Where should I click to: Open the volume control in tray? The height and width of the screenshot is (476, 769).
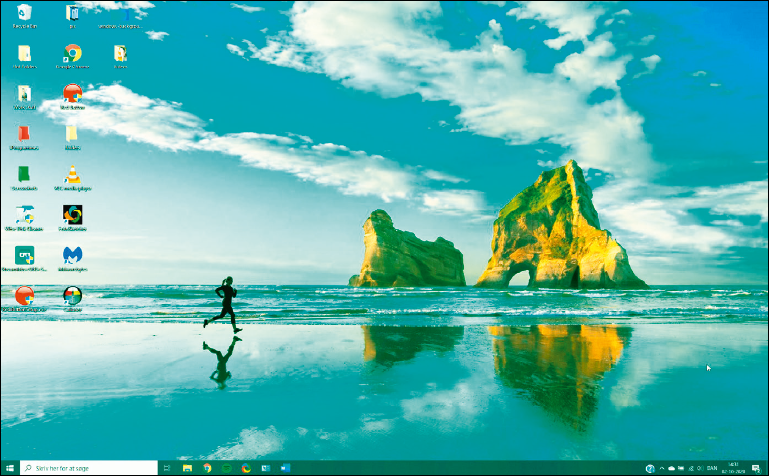[698, 467]
